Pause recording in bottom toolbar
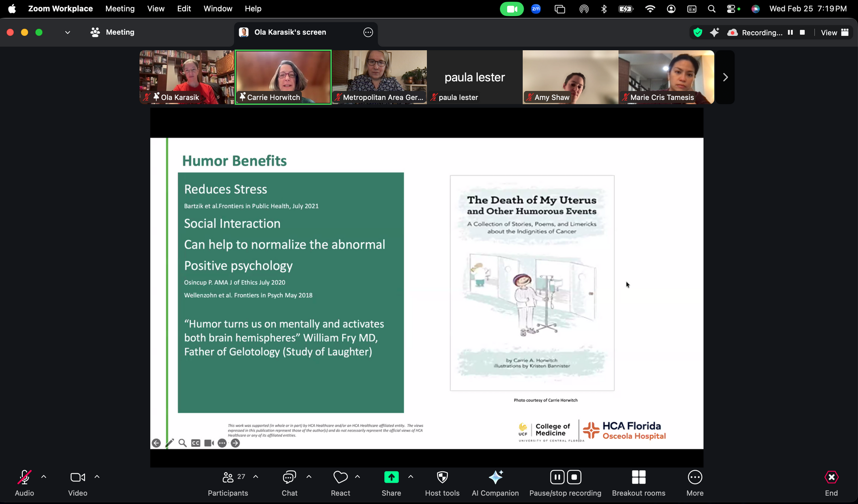The height and width of the screenshot is (504, 858). tap(557, 478)
